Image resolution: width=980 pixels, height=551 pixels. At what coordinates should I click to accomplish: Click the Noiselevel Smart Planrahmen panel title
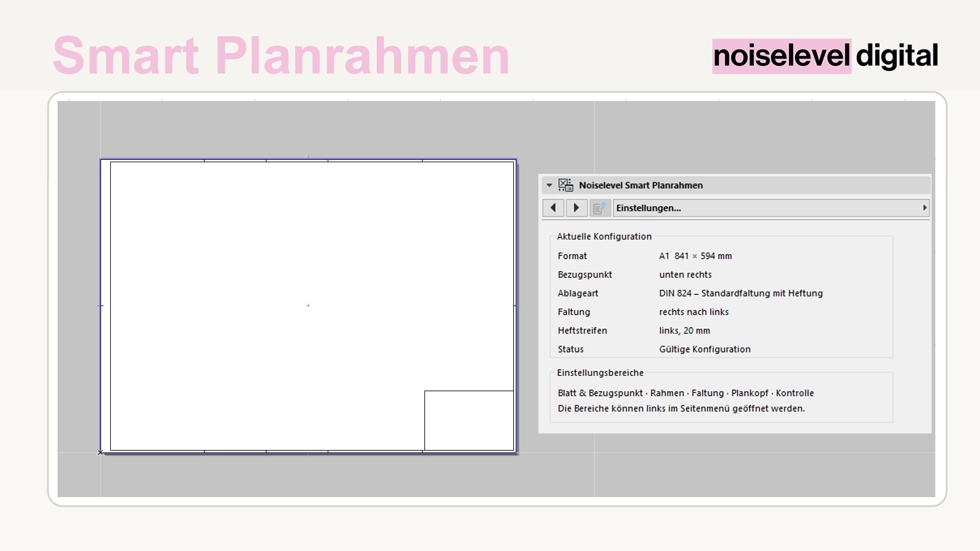(x=641, y=185)
